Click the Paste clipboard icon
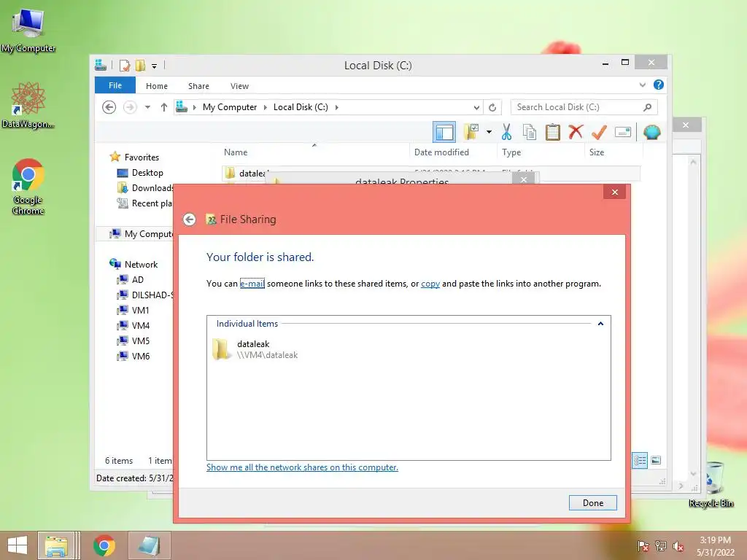 553,132
